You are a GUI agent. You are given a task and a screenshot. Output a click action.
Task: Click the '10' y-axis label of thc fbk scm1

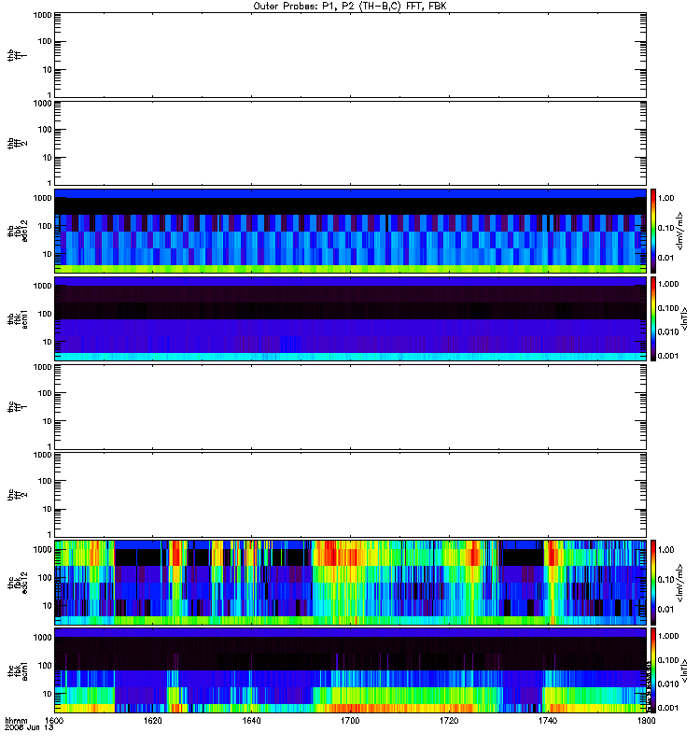pyautogui.click(x=48, y=694)
